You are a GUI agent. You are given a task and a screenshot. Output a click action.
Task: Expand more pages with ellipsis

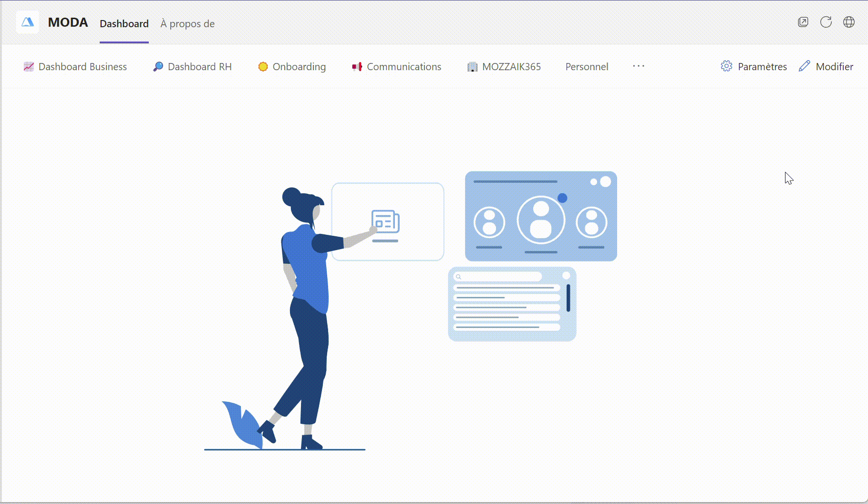pos(639,66)
